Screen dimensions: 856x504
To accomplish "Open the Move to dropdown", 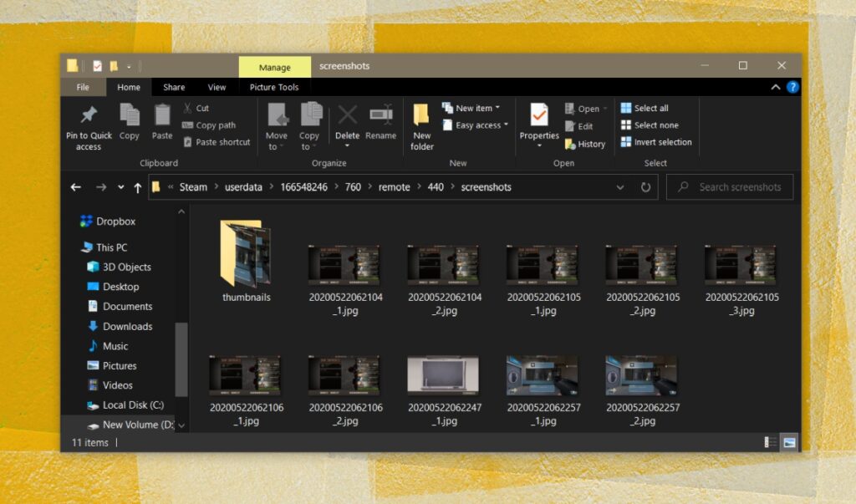I will [x=277, y=125].
